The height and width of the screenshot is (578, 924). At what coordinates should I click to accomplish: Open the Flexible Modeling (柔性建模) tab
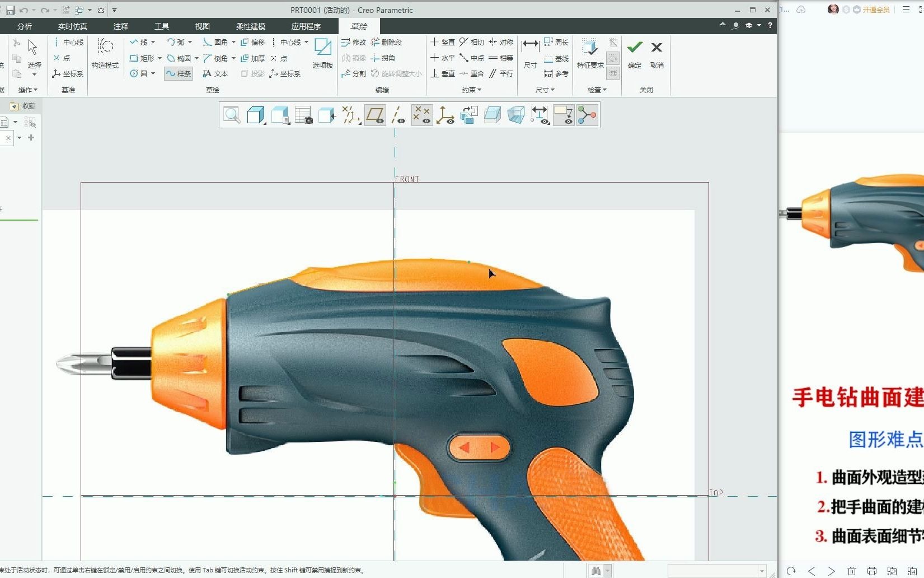pyautogui.click(x=251, y=26)
